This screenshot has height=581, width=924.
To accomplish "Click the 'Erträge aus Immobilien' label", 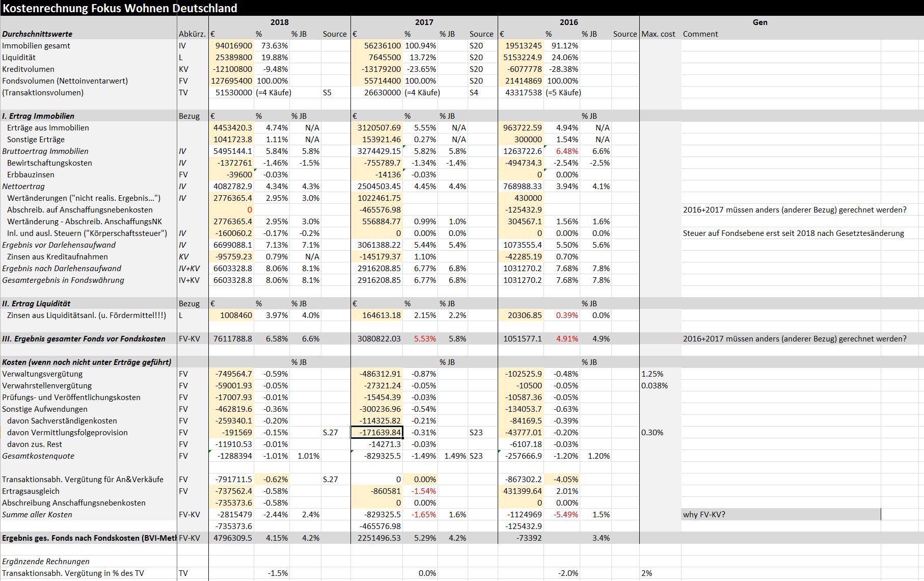I will (48, 128).
